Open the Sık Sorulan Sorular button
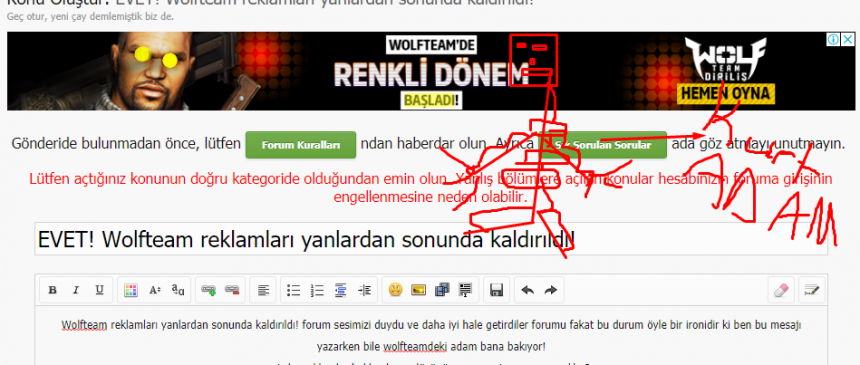Image resolution: width=860 pixels, height=365 pixels. (603, 145)
